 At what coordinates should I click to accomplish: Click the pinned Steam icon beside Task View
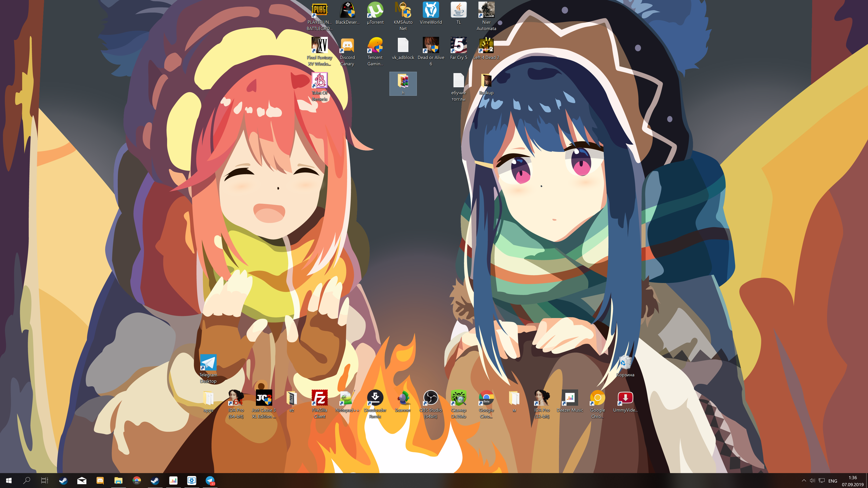63,481
